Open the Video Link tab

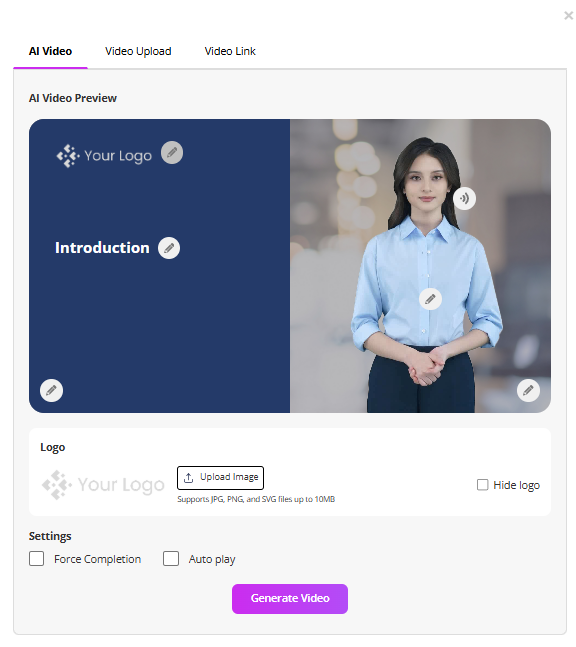pyautogui.click(x=230, y=51)
